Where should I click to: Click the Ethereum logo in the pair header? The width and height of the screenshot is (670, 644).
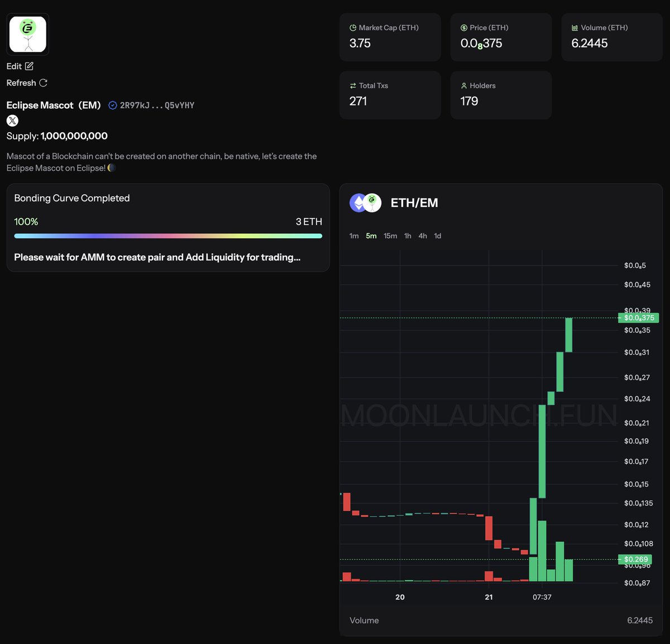point(357,203)
